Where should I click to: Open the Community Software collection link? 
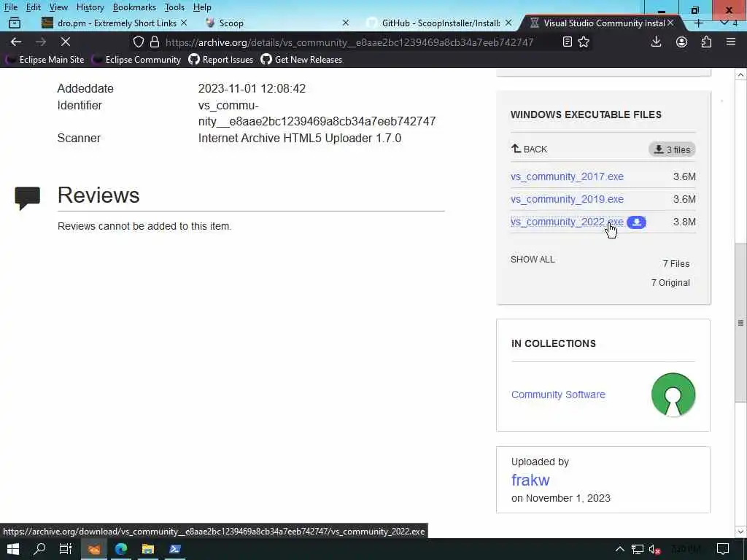(x=558, y=394)
